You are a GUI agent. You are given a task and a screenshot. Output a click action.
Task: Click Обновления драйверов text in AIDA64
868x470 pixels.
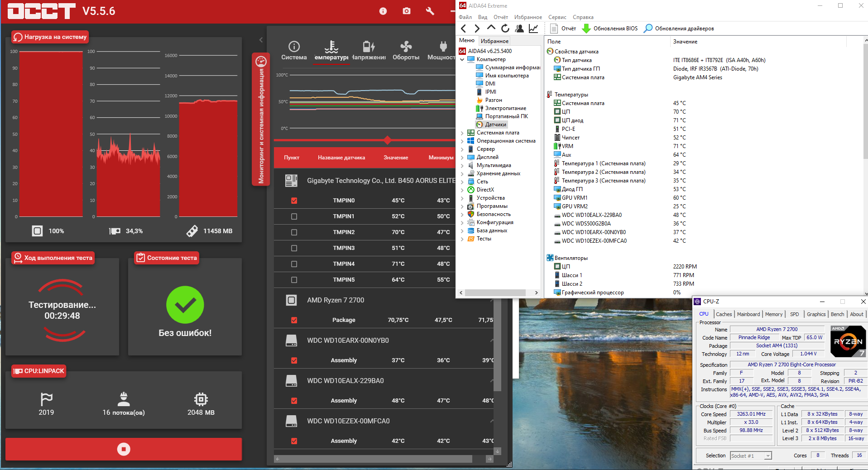[684, 29]
